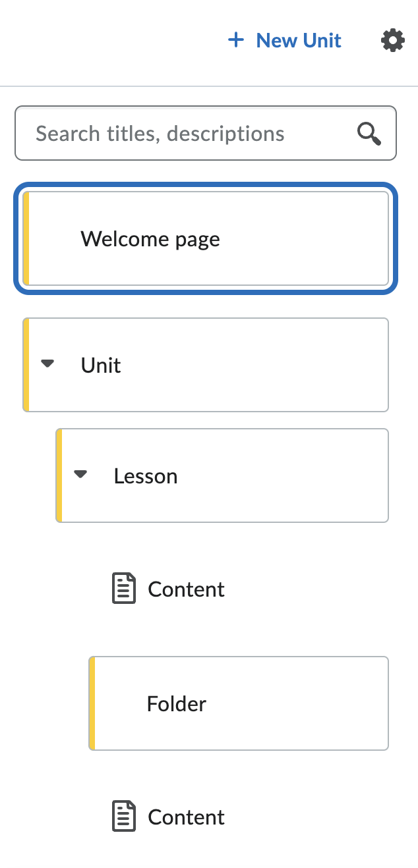
Task: Open the Content label under Lesson
Action: pos(186,589)
